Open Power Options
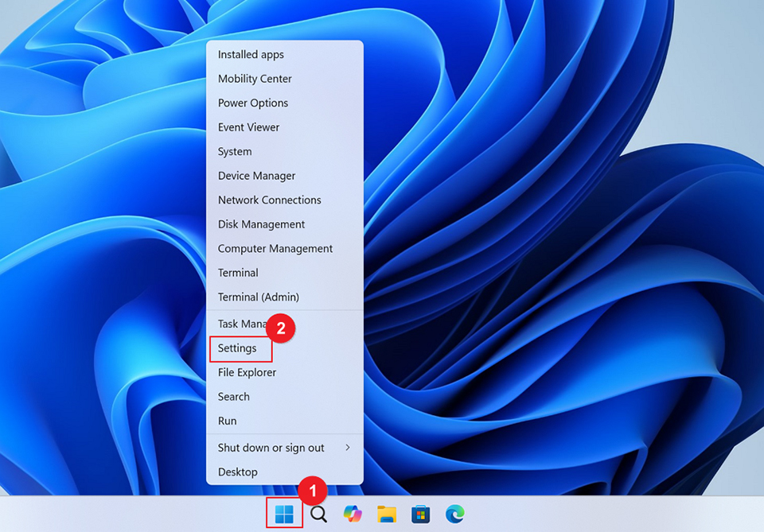This screenshot has width=764, height=532. pos(253,103)
